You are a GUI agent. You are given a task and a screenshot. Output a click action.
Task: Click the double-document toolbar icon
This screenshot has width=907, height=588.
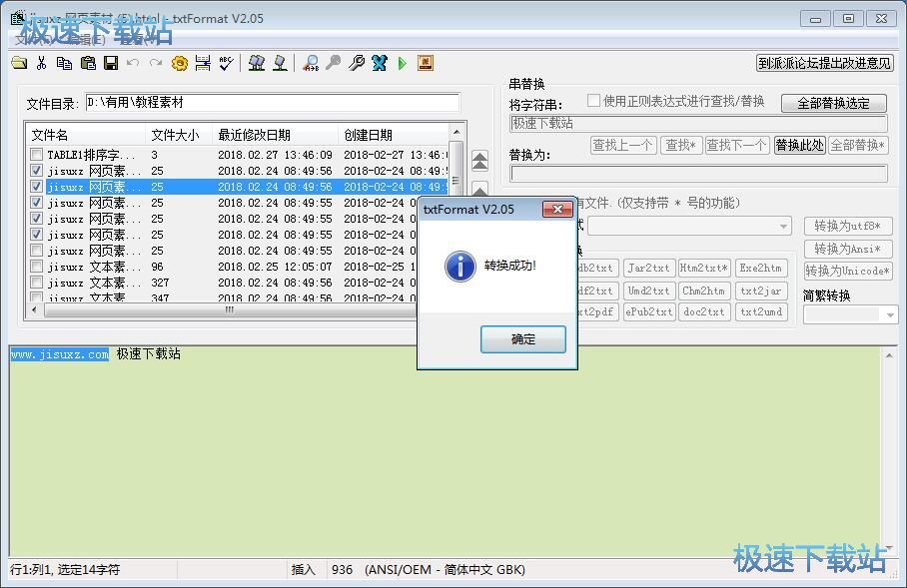(257, 63)
